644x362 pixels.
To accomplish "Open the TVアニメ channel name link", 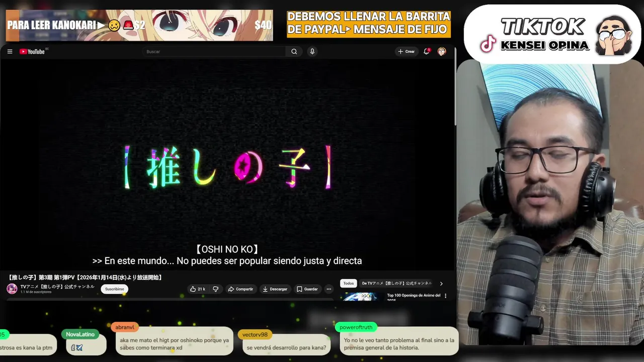I will tap(57, 287).
